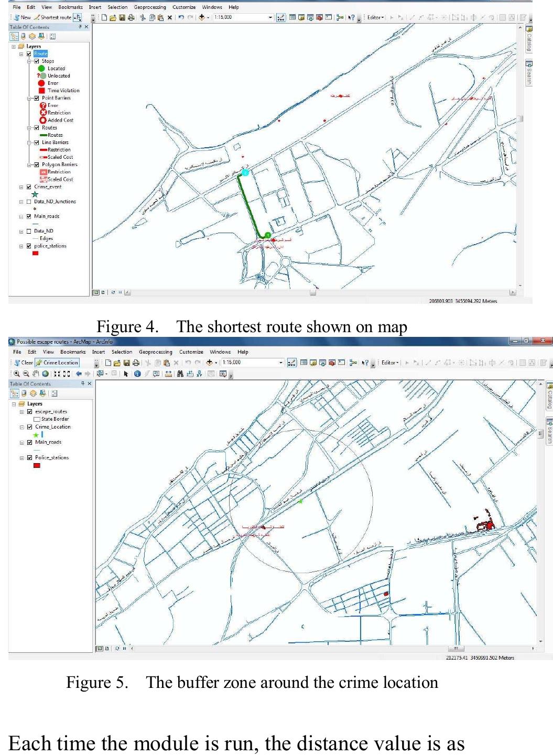Viewport: 553px width, 756px height.
Task: Click green Routes line symbol in upper contents
Action: tap(44, 135)
